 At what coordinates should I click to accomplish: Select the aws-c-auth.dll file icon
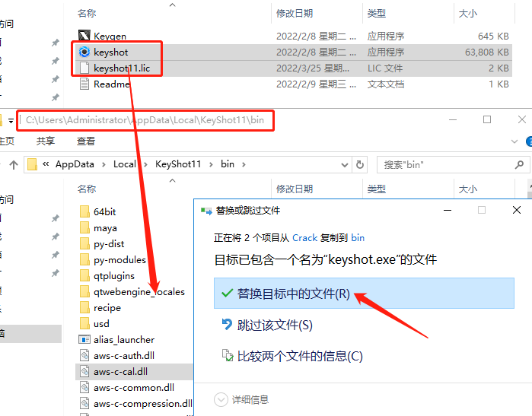[84, 355]
